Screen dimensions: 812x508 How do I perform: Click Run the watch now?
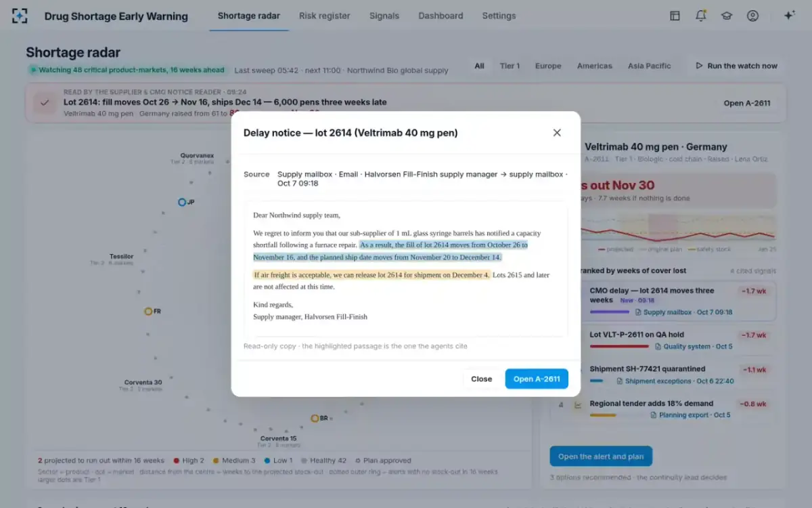tap(736, 66)
